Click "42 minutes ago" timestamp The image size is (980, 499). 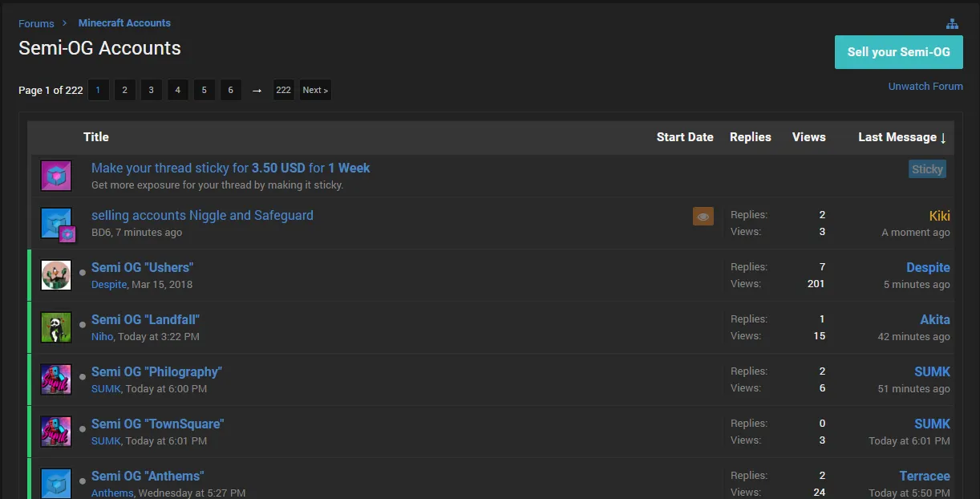(914, 336)
